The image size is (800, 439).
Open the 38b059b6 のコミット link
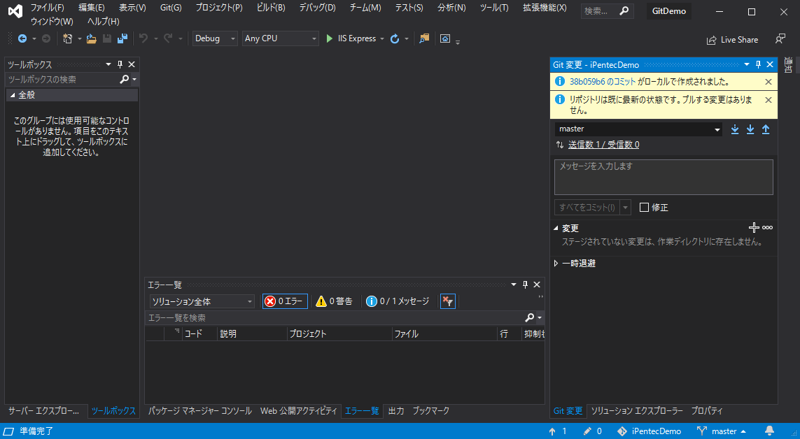(602, 82)
